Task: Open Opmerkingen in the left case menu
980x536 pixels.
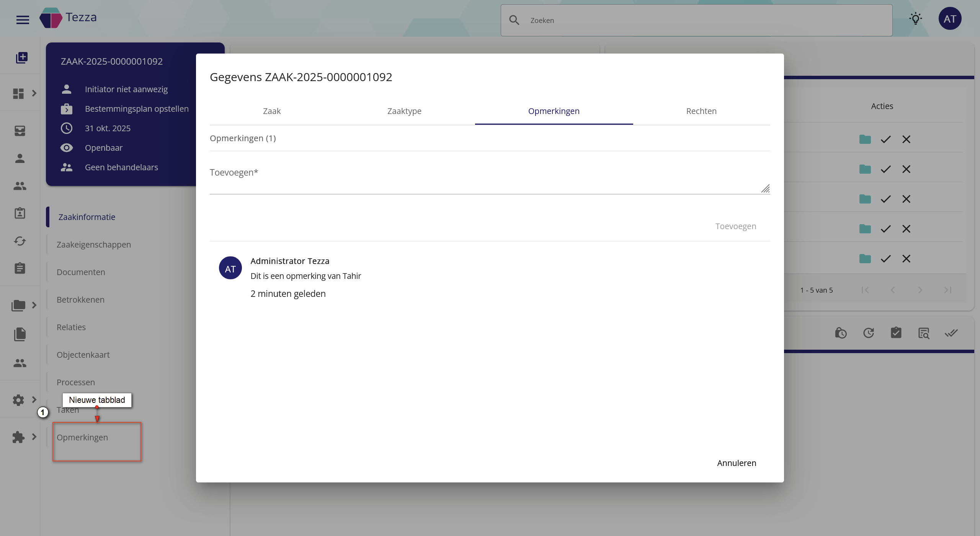Action: 82,437
